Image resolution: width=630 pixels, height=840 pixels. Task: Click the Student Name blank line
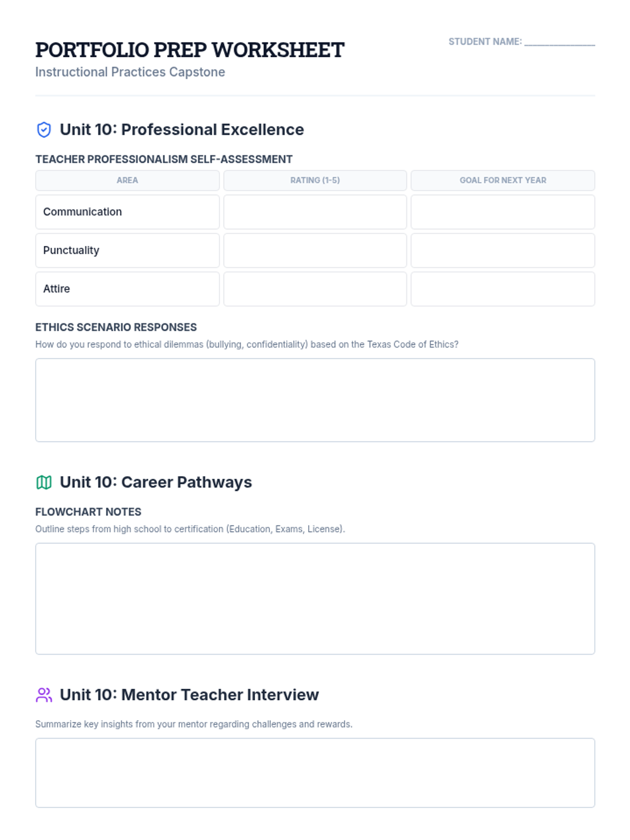[559, 42]
